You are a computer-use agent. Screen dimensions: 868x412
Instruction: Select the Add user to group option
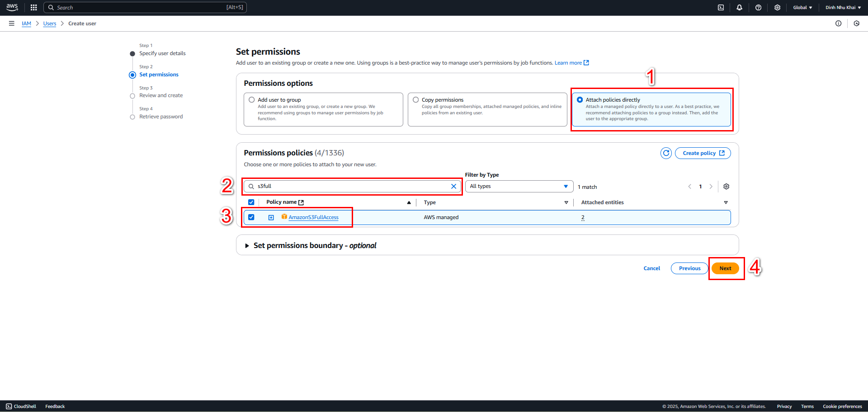(252, 100)
